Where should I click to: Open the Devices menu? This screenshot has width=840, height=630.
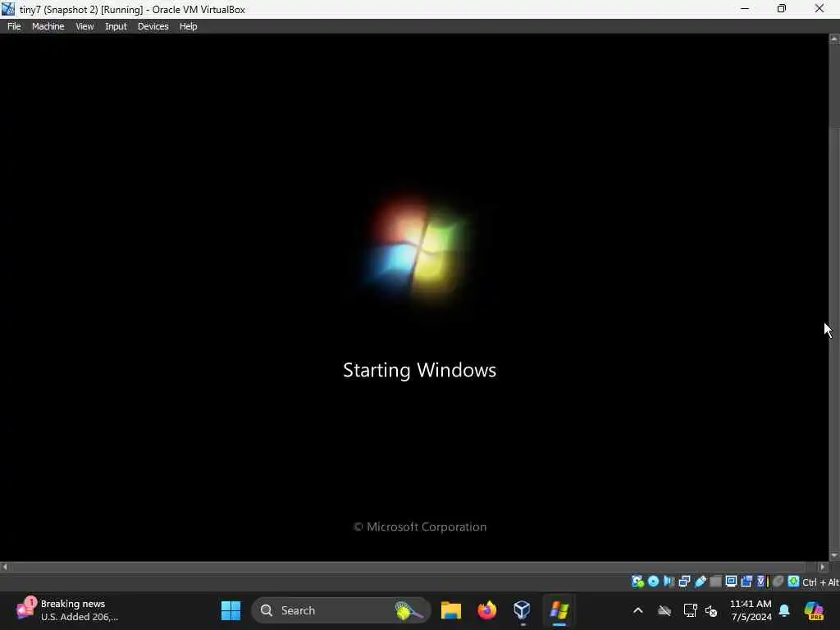coord(153,26)
